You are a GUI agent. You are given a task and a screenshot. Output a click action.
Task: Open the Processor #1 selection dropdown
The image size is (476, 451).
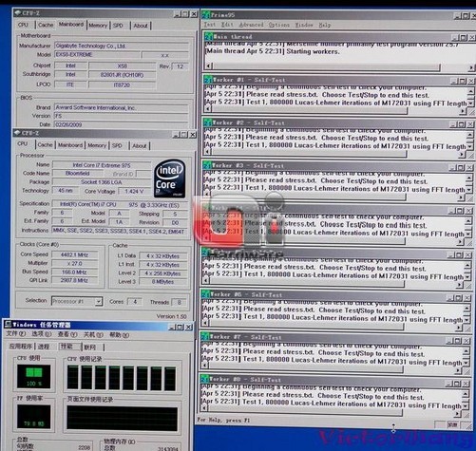pos(99,301)
